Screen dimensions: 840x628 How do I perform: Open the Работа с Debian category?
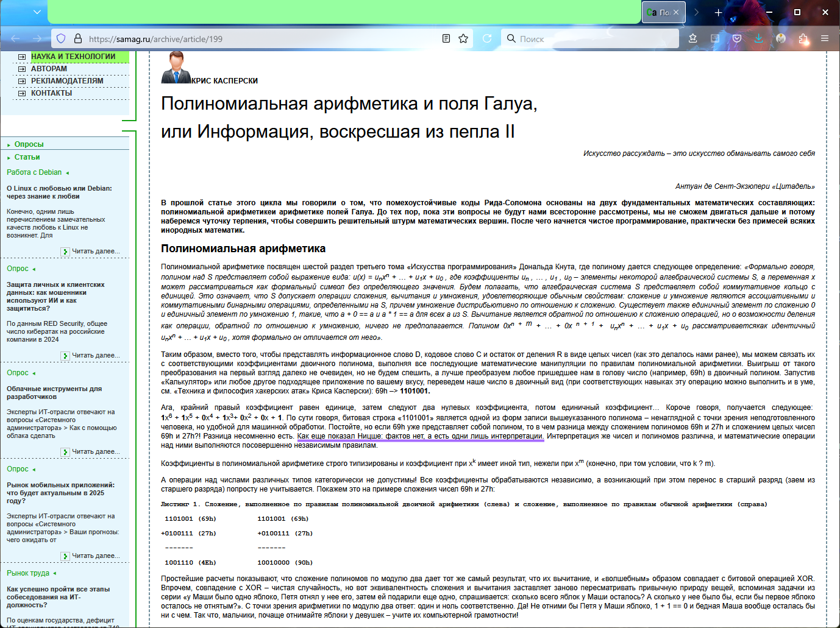34,172
